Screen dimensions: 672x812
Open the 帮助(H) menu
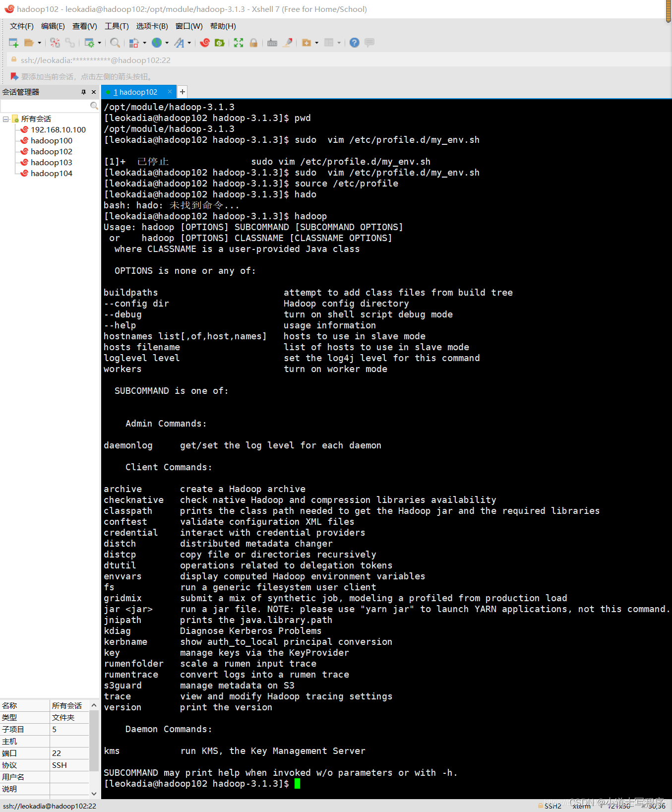pos(223,26)
